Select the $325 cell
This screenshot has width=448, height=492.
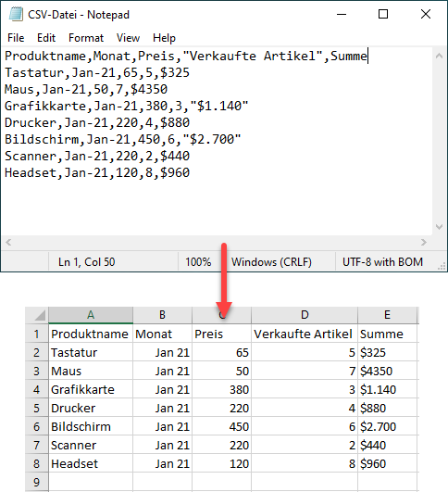[387, 352]
